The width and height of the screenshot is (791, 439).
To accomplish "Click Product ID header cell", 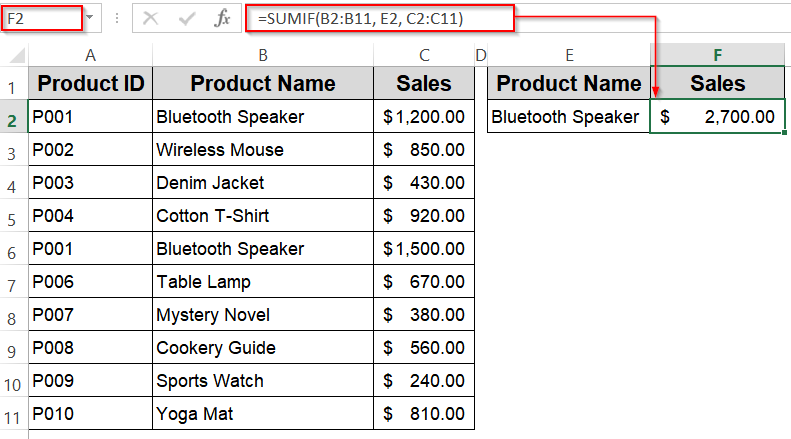I will pos(90,83).
